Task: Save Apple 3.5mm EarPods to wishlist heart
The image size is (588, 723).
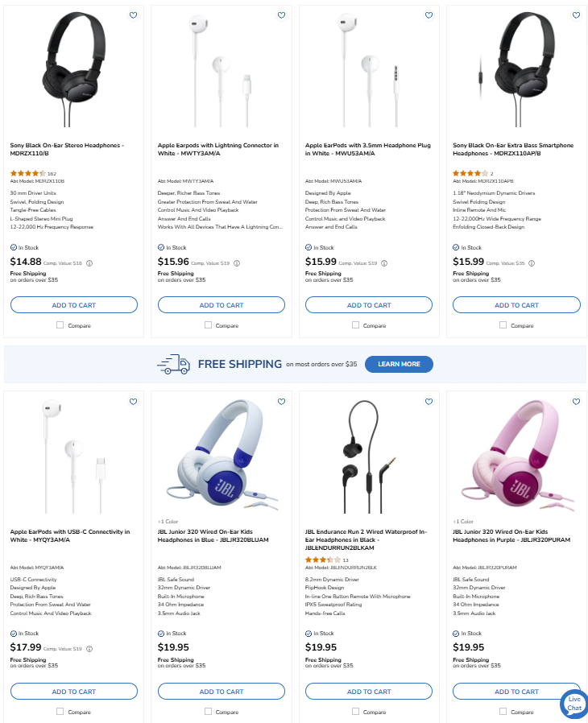Action: (x=429, y=15)
